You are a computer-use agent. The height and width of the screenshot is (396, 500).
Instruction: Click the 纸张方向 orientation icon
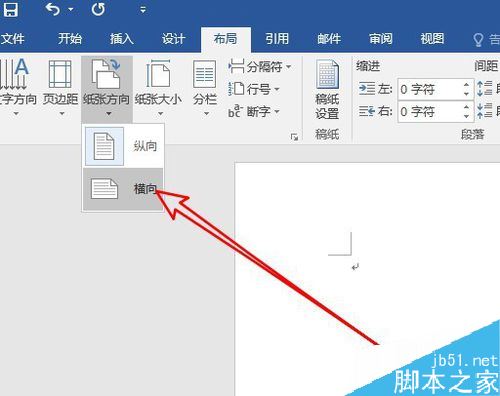(x=106, y=74)
